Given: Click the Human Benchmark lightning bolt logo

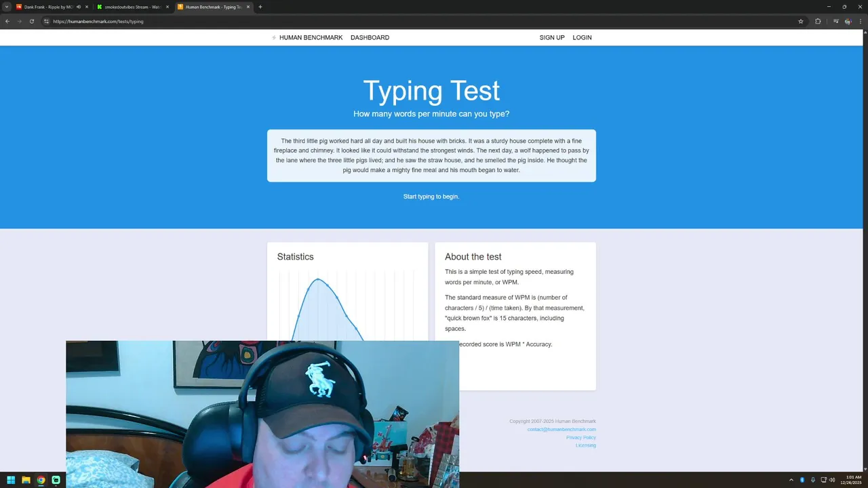Looking at the screenshot, I should 274,38.
